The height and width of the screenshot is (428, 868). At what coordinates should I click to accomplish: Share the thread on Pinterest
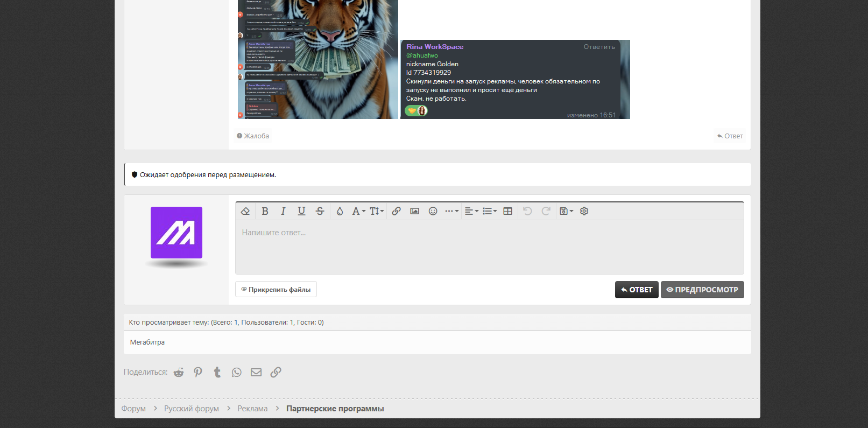[x=198, y=372]
